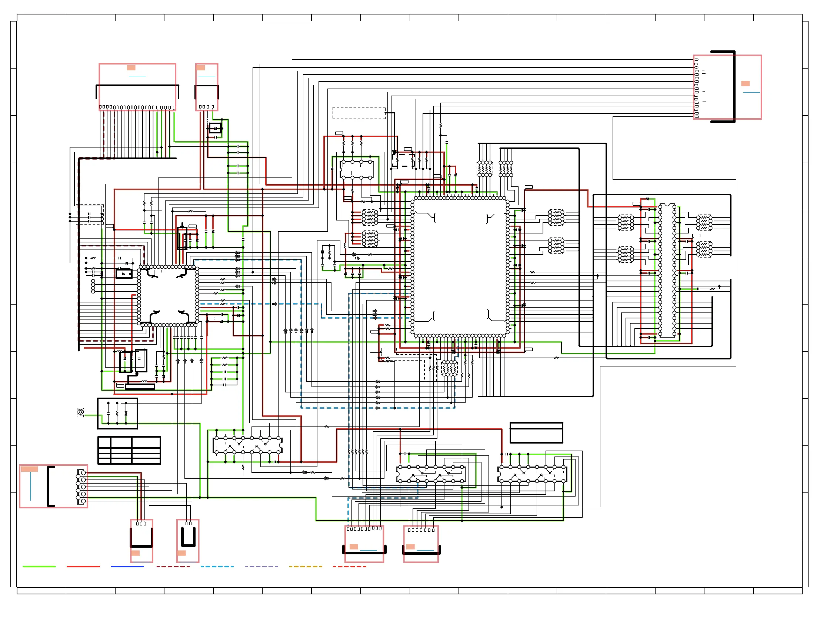
Task: Select the six-circle-pin connector box at bottom left
Action: click(x=53, y=486)
